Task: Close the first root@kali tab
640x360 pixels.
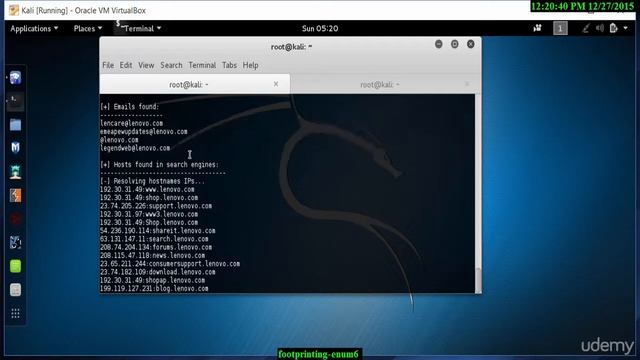Action: click(x=276, y=84)
